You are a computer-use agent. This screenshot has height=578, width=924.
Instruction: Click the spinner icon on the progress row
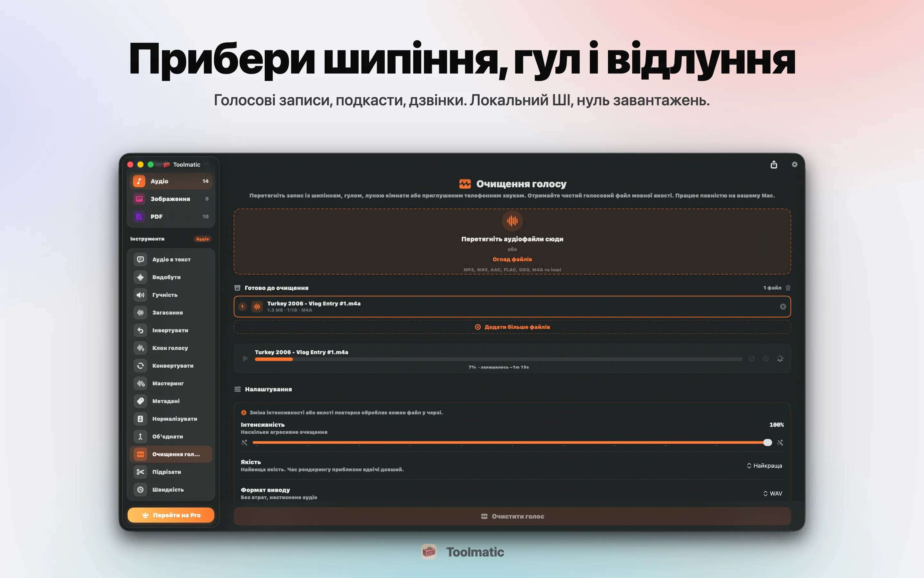click(780, 358)
